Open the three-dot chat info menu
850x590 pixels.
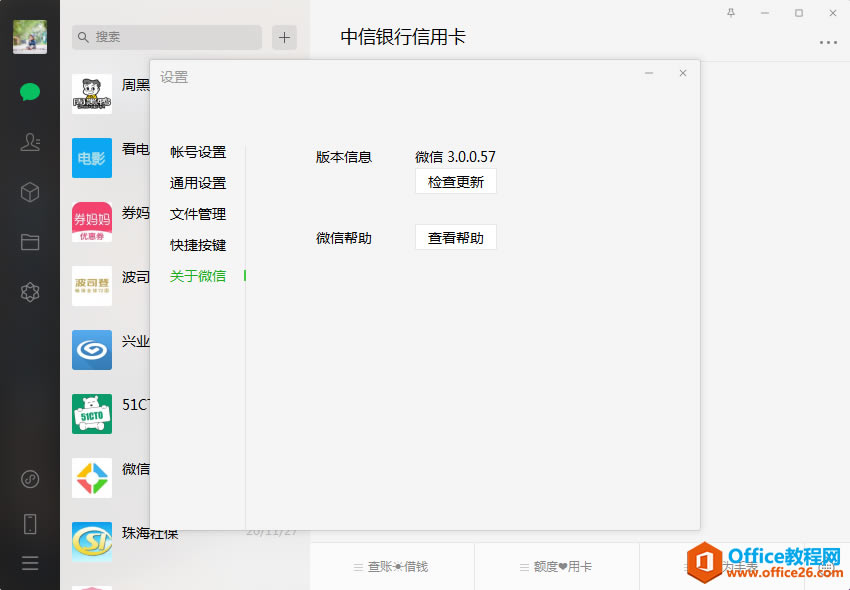pyautogui.click(x=828, y=42)
